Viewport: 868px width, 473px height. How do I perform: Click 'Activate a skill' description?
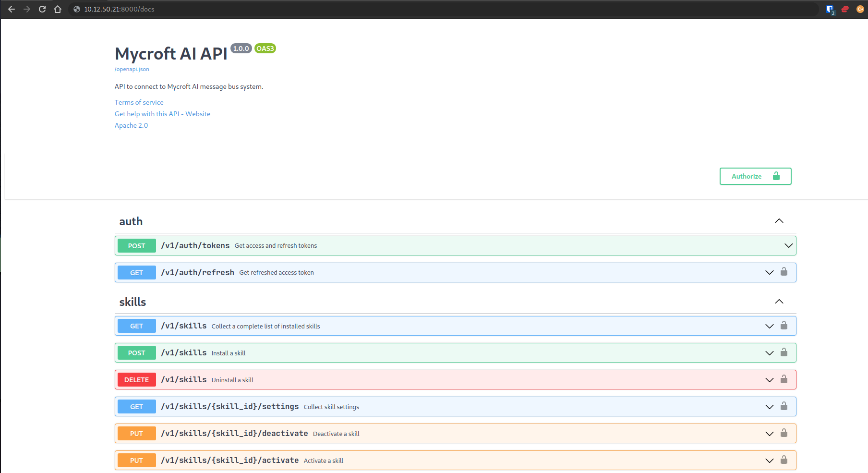point(324,461)
